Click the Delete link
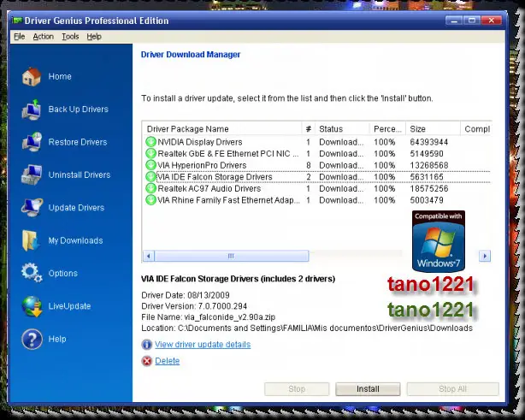Screen dimensions: 525x420 point(168,361)
